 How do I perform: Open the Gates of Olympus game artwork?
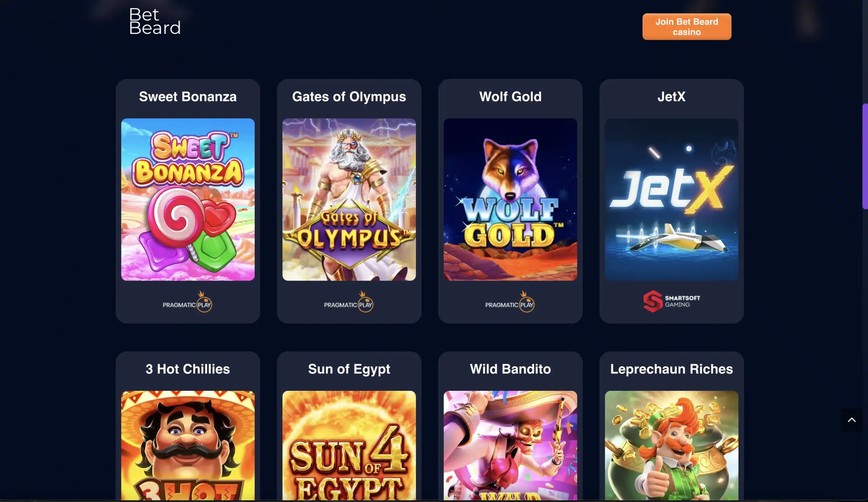349,199
